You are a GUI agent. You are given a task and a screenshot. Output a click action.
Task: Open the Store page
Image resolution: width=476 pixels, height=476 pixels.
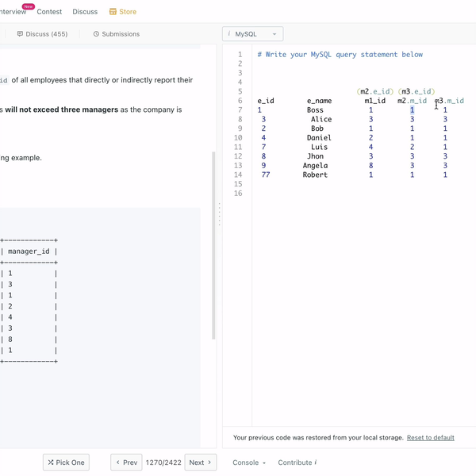point(123,12)
